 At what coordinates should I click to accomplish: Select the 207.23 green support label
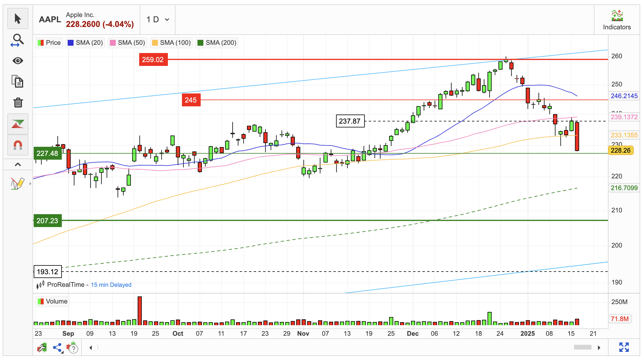tap(47, 221)
